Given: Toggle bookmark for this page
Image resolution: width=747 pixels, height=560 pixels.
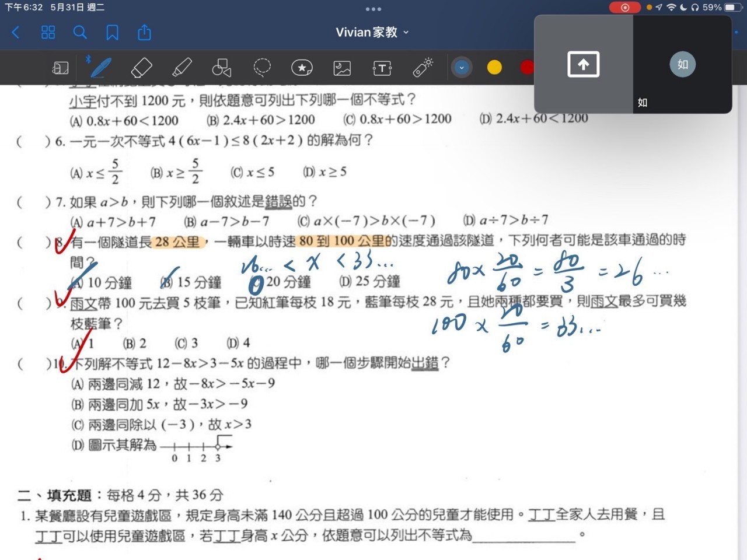Looking at the screenshot, I should coord(112,32).
